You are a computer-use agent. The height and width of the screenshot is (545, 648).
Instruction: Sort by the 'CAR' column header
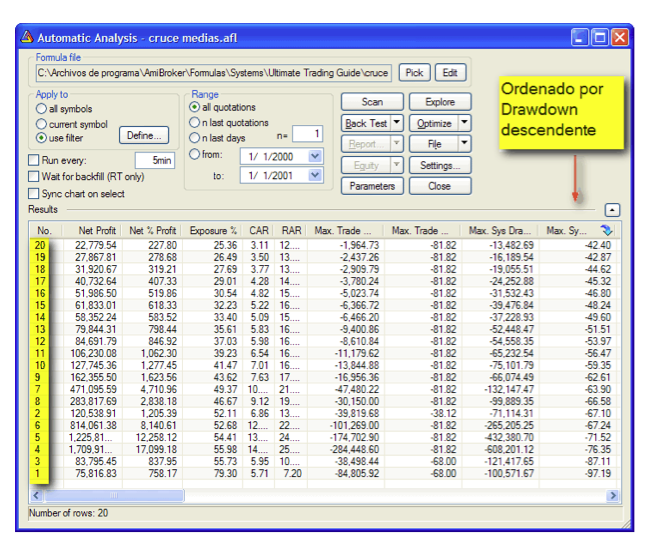259,230
